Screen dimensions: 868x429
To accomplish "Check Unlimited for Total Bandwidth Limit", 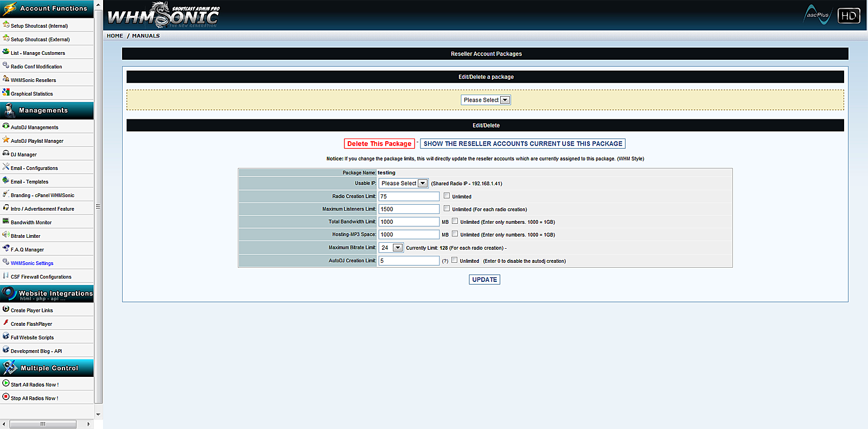I will pos(455,221).
